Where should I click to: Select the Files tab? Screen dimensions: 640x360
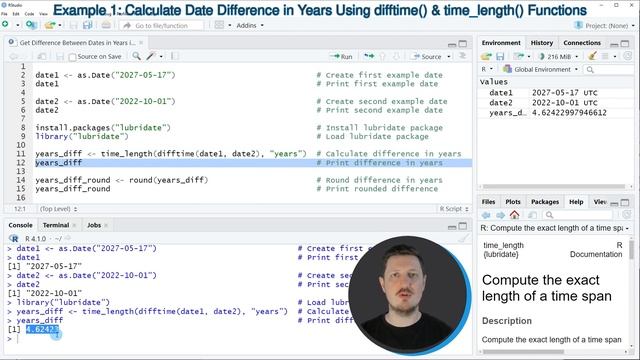coord(488,202)
